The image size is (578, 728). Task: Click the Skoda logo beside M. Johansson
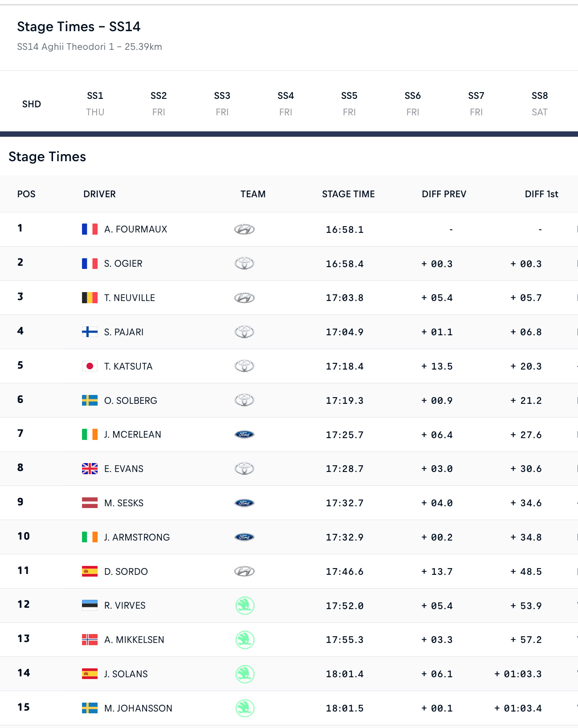click(245, 708)
